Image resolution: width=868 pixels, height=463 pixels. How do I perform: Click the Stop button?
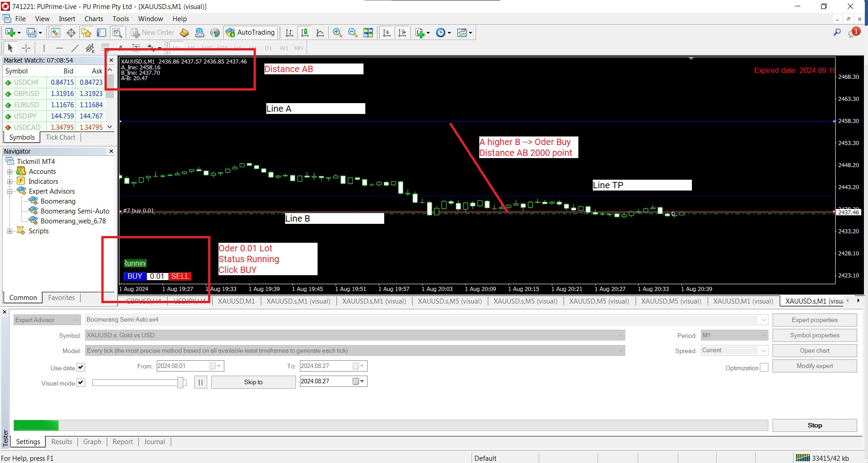[x=814, y=425]
